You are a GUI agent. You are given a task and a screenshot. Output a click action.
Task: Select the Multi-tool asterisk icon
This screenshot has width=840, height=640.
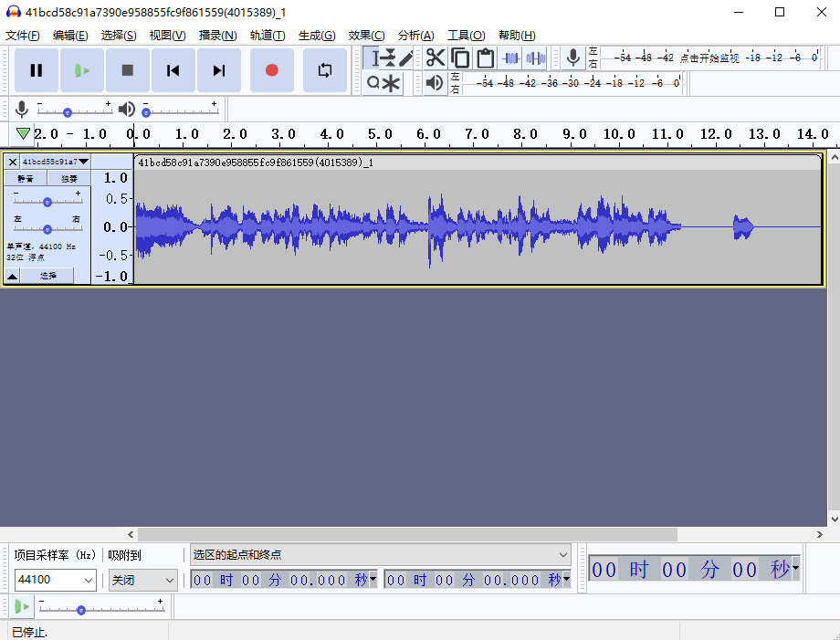391,83
